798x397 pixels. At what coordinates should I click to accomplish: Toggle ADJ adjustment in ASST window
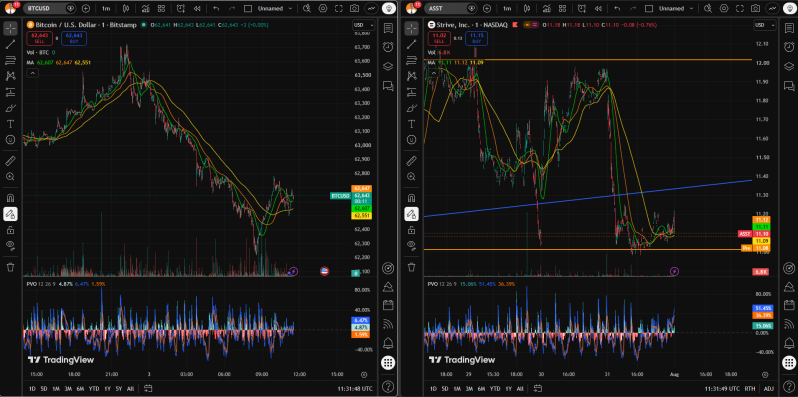pos(768,389)
